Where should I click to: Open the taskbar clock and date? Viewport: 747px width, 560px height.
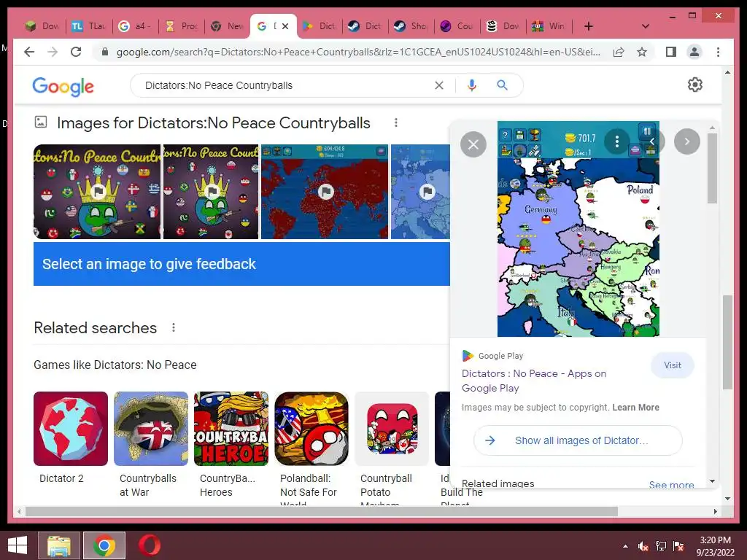tap(715, 546)
